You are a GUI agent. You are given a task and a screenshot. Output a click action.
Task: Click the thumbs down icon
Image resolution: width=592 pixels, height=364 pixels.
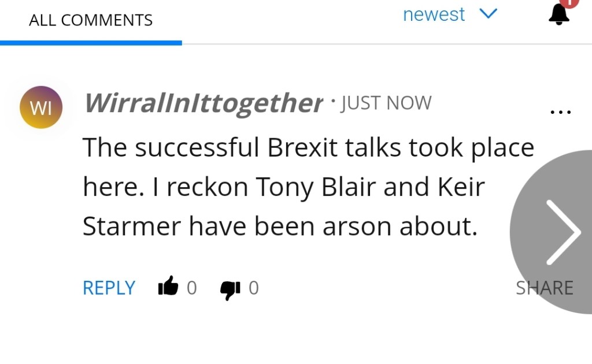(230, 288)
